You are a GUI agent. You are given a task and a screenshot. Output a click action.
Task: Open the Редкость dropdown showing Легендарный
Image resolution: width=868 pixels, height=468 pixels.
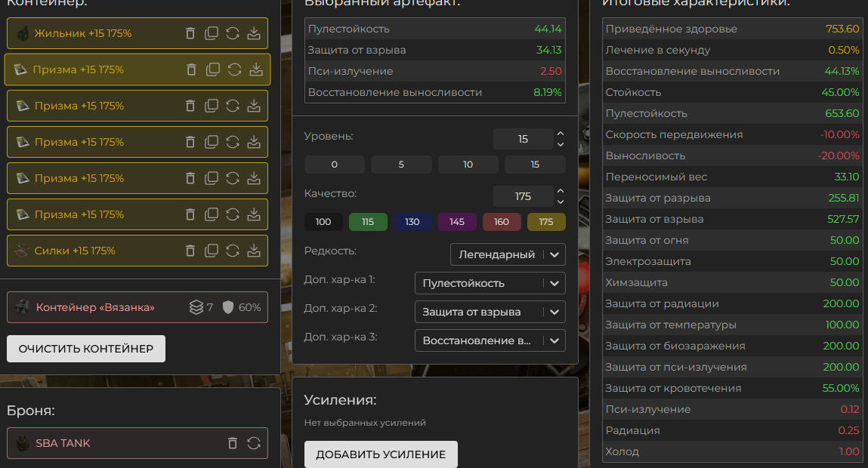[507, 254]
